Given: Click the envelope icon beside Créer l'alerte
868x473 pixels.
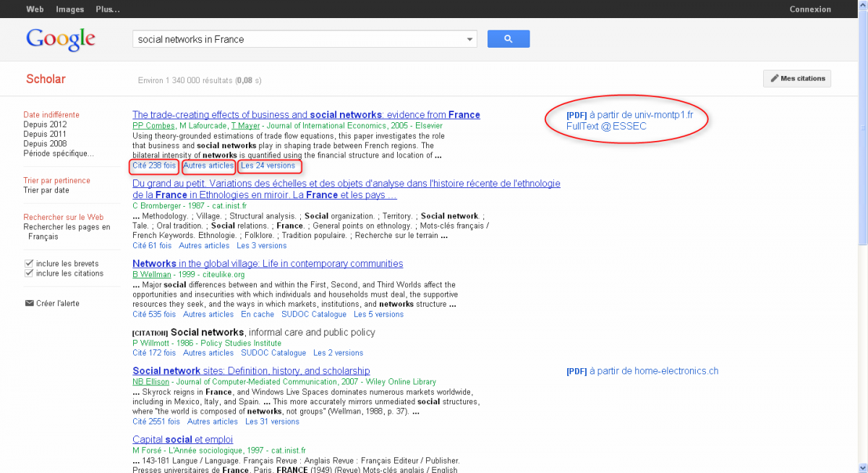Looking at the screenshot, I should 29,303.
